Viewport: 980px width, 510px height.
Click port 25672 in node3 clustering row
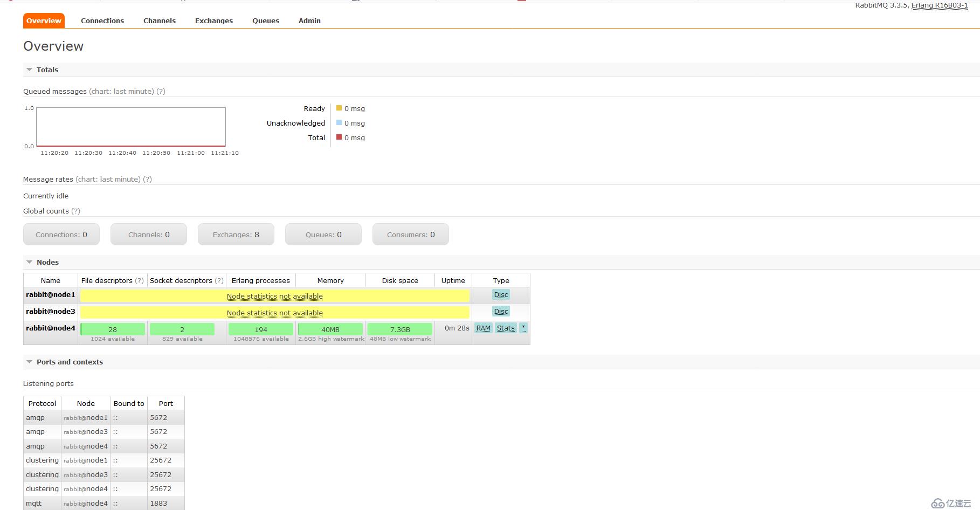coord(161,474)
